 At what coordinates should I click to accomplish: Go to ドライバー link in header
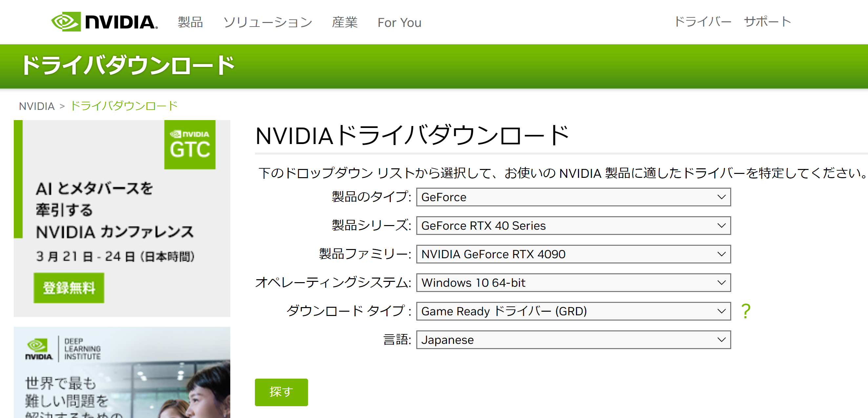(703, 22)
